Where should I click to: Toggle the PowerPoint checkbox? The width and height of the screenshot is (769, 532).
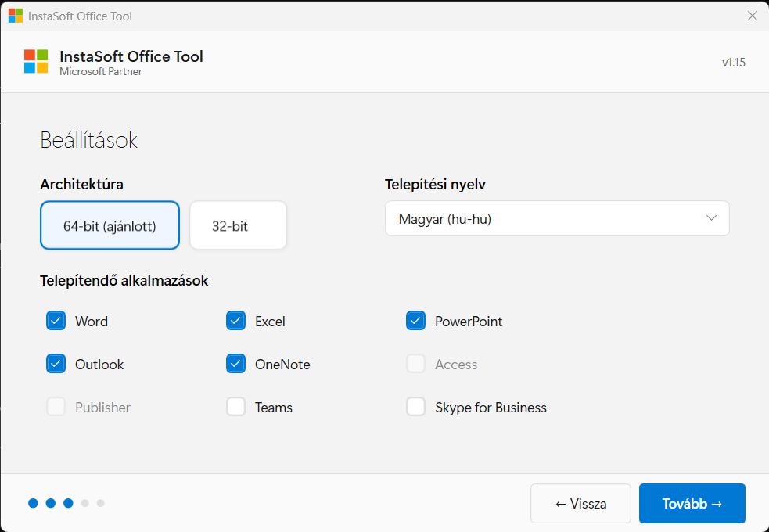tap(415, 321)
